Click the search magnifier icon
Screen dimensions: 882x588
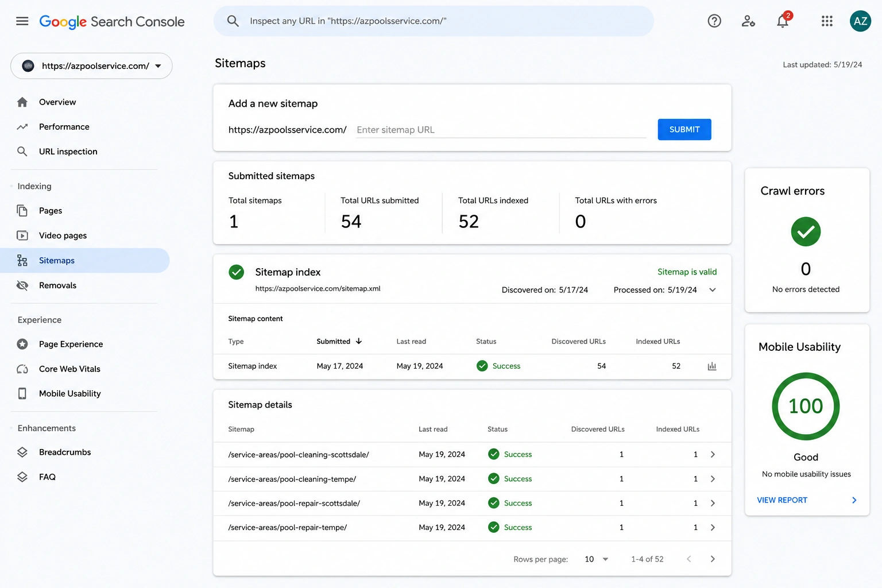233,21
